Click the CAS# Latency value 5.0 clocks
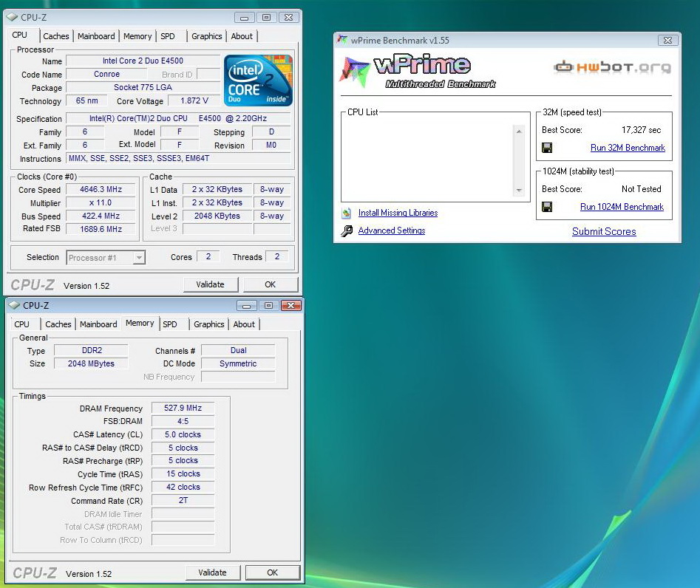Viewport: 700px width, 588px height. pyautogui.click(x=183, y=434)
